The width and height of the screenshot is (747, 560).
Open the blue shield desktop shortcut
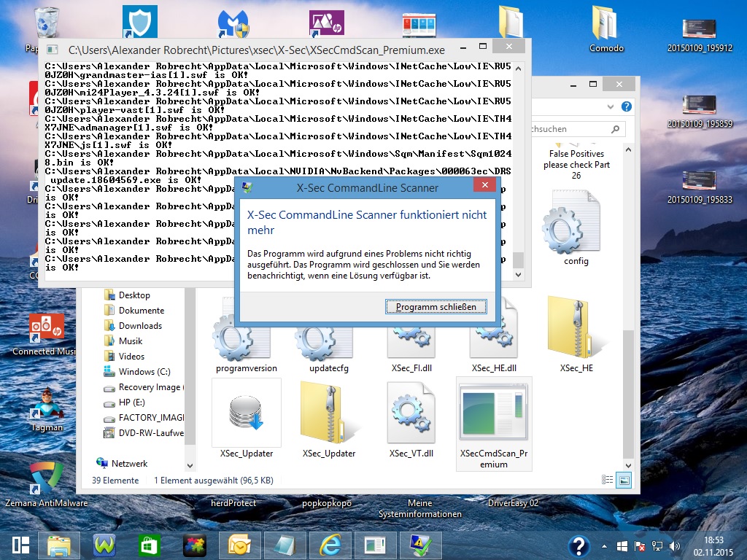(x=139, y=21)
